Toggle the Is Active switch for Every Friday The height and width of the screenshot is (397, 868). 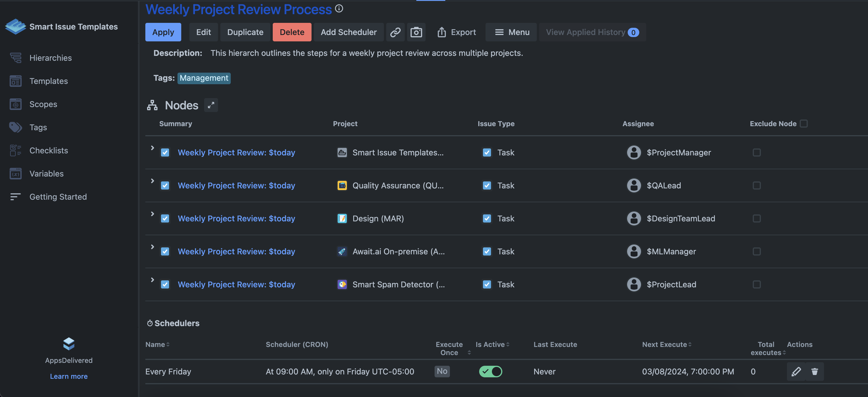pyautogui.click(x=491, y=372)
